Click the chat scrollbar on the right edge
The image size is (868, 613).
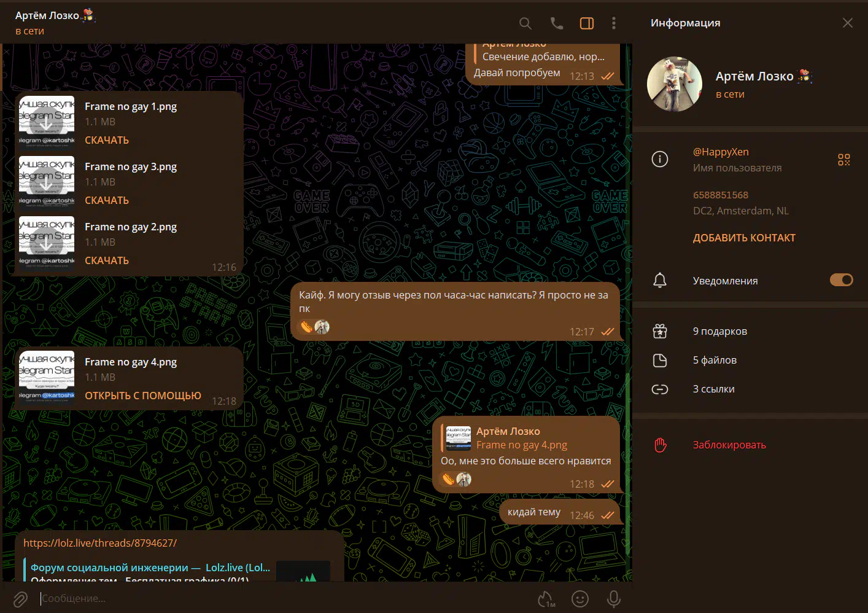[628, 464]
